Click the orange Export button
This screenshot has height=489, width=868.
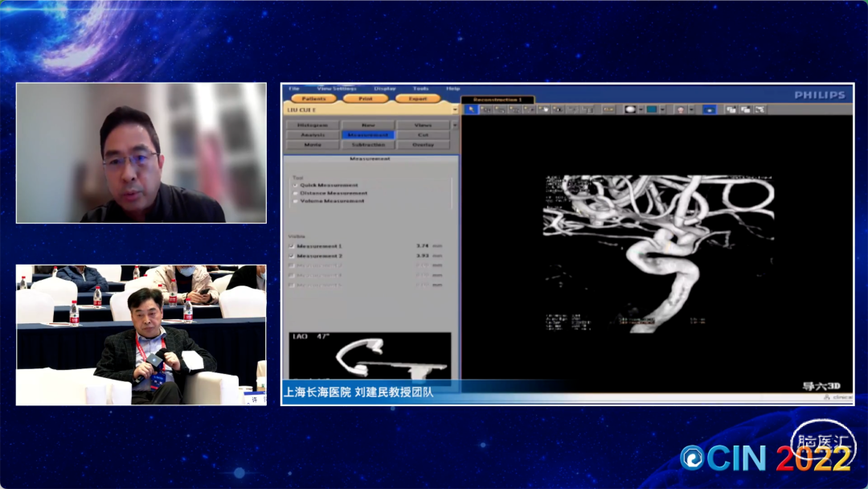[x=418, y=99]
